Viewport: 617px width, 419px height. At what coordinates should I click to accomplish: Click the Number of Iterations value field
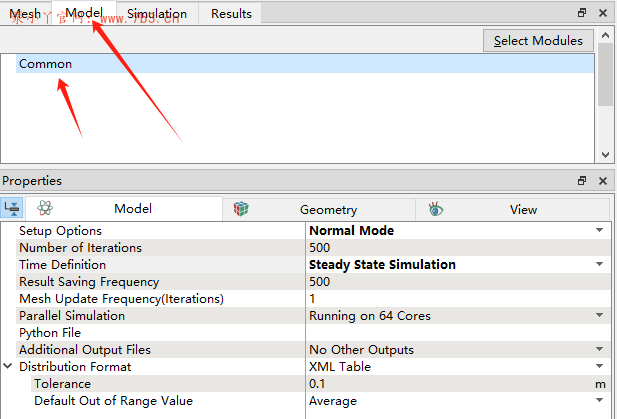(x=450, y=248)
